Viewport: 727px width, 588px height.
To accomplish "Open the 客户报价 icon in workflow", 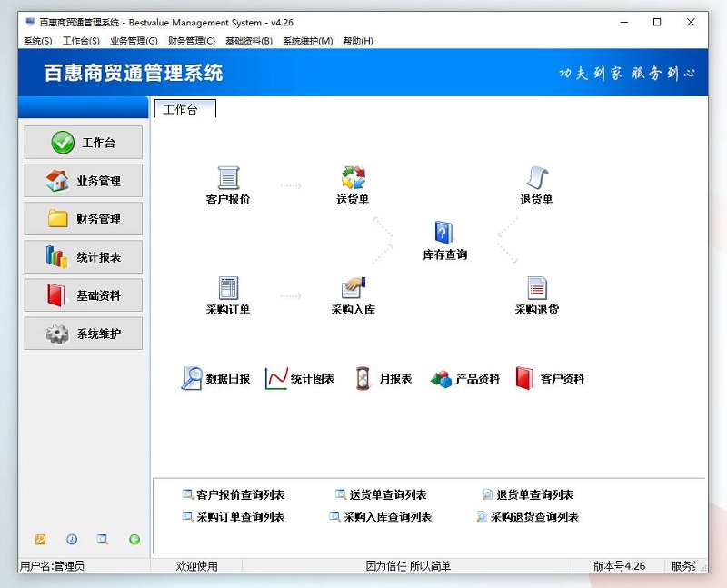I will 227,178.
